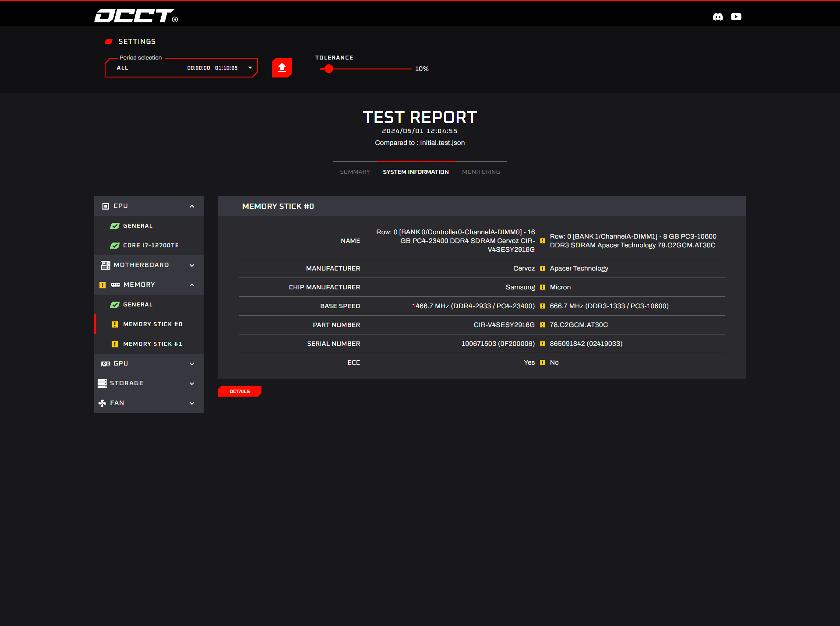Expand the Motherboard section chevron
Viewport: 840px width, 626px height.
pyautogui.click(x=192, y=265)
